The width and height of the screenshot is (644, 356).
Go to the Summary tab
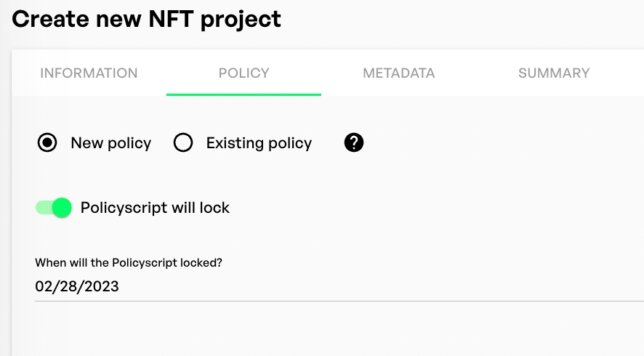554,73
